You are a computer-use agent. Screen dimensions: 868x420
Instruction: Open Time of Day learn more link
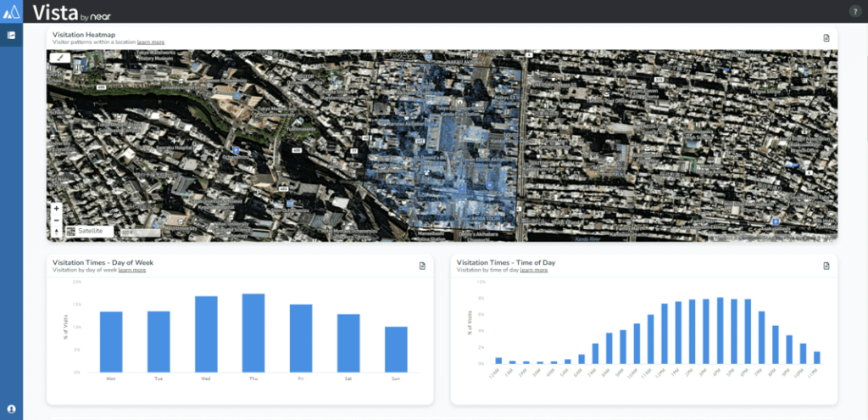click(534, 270)
